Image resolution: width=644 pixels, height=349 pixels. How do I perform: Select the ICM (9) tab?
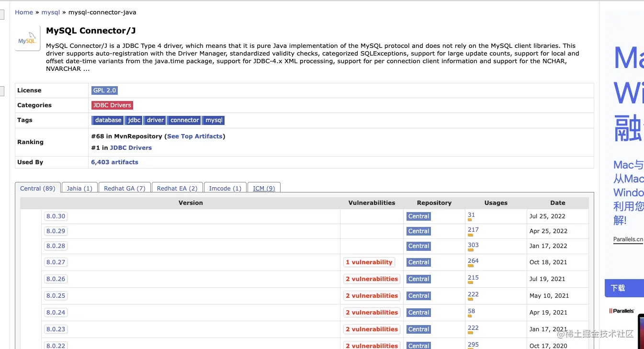point(264,188)
